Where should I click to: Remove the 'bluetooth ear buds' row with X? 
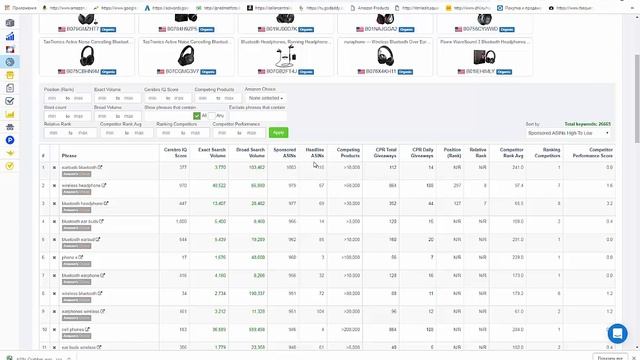pyautogui.click(x=54, y=221)
